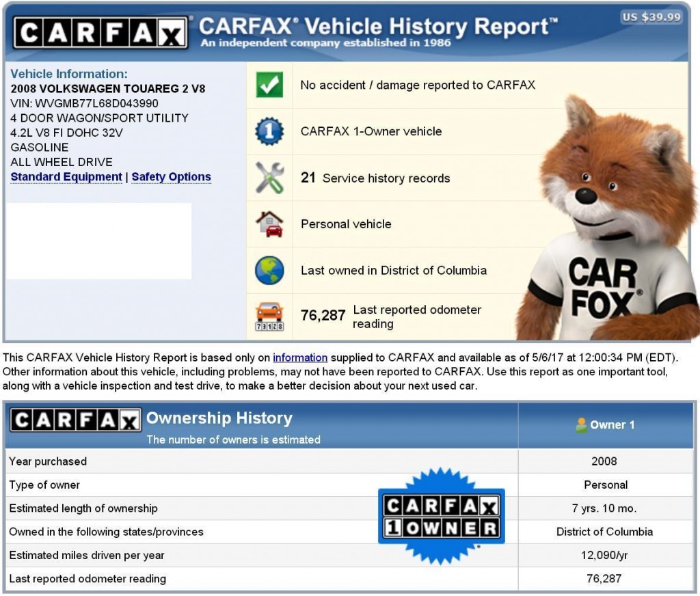Image resolution: width=700 pixels, height=596 pixels.
Task: Click the '7 yrs. 10 mo.' value
Action: [604, 508]
